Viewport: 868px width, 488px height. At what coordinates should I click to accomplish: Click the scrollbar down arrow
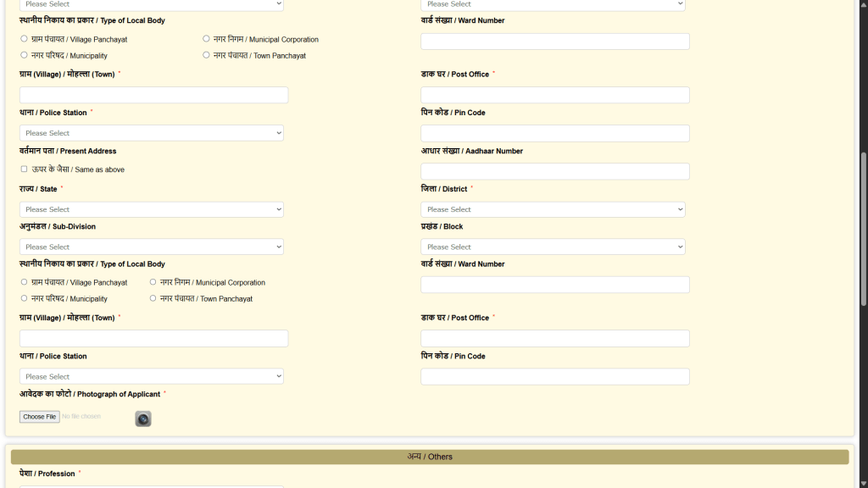(863, 484)
